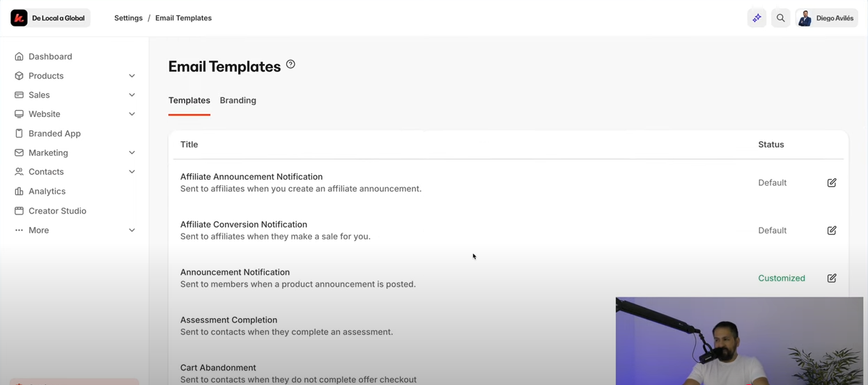Switch to the Templates tab
The height and width of the screenshot is (385, 868).
189,100
